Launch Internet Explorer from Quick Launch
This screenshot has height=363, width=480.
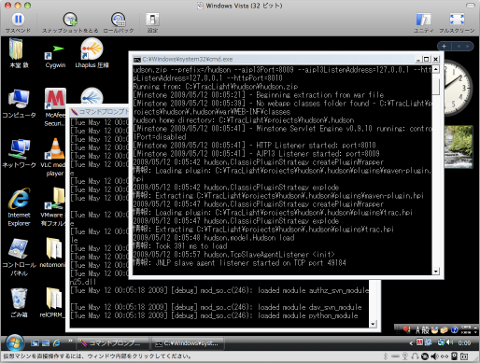pos(57,343)
